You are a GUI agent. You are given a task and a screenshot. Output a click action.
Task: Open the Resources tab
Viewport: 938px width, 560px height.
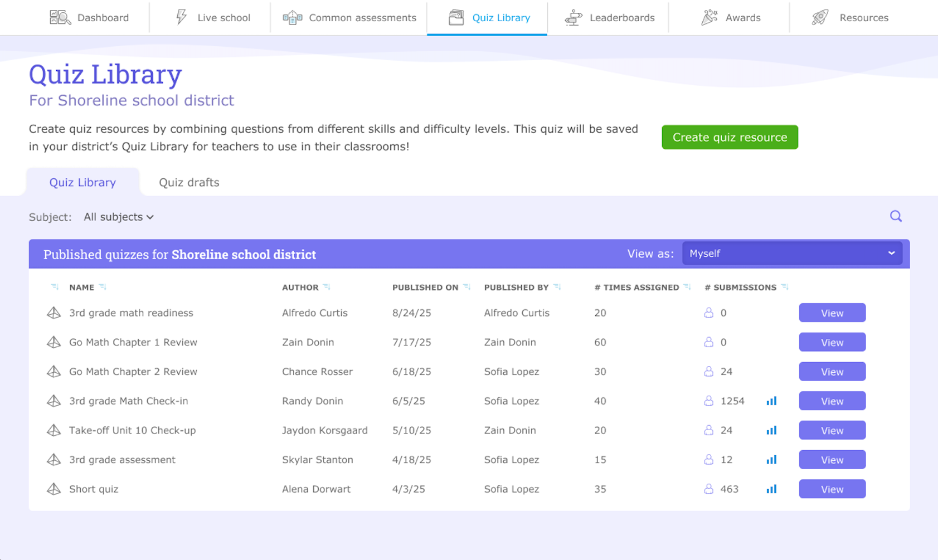850,18
